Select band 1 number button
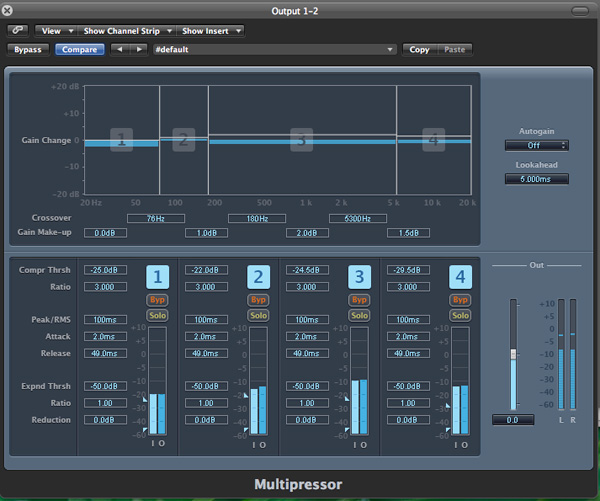 [x=158, y=277]
